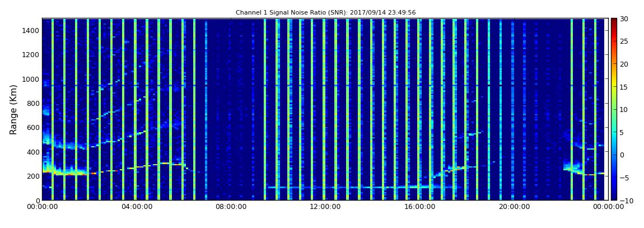This screenshot has height=228, width=644.
Task: Click the "Range (Km)" y-axis label
Action: pyautogui.click(x=13, y=109)
